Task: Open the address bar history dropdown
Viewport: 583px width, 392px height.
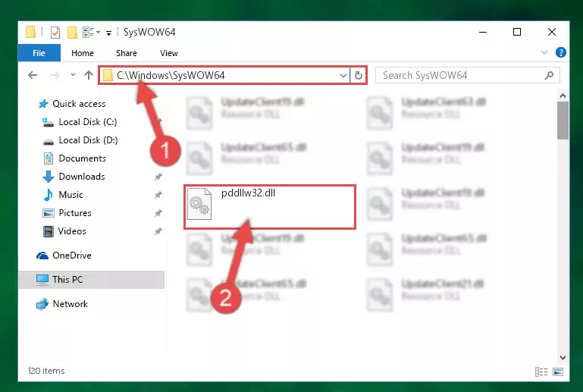Action: click(343, 76)
